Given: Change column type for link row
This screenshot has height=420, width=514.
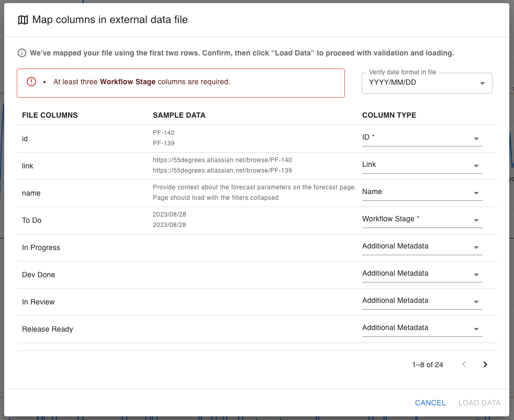Looking at the screenshot, I should tap(422, 165).
